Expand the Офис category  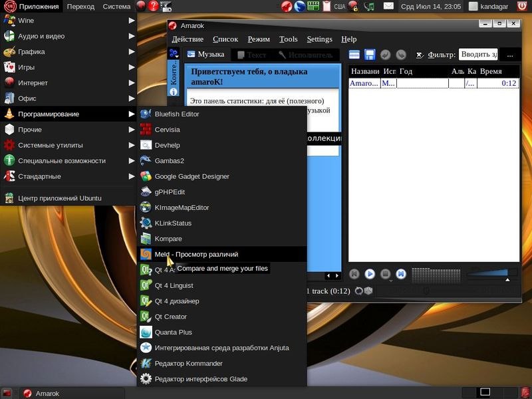(x=68, y=98)
